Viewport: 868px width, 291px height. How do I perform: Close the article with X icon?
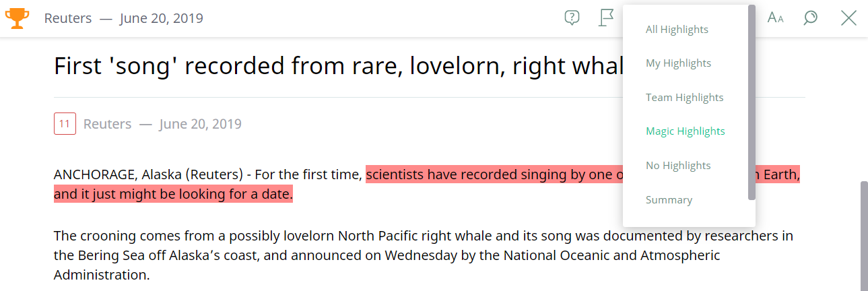[x=848, y=18]
